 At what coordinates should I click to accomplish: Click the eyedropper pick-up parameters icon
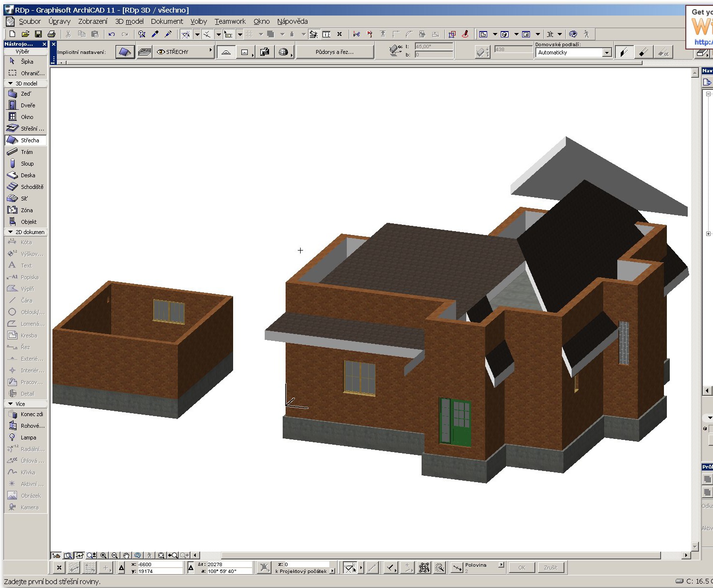click(155, 34)
